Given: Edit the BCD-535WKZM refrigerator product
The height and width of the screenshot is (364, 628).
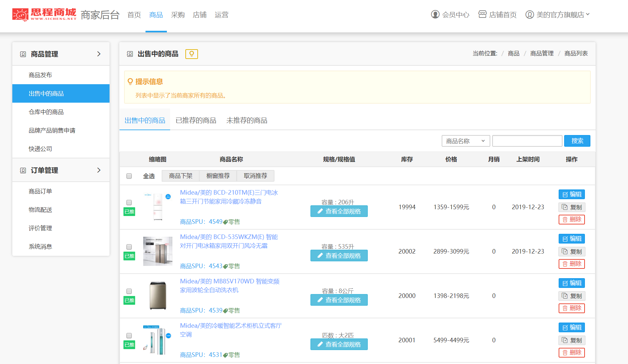Looking at the screenshot, I should (x=572, y=239).
